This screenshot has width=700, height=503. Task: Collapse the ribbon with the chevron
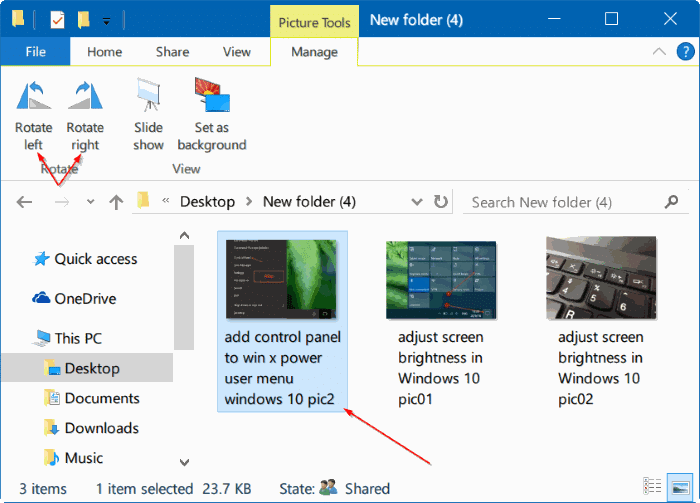[659, 51]
